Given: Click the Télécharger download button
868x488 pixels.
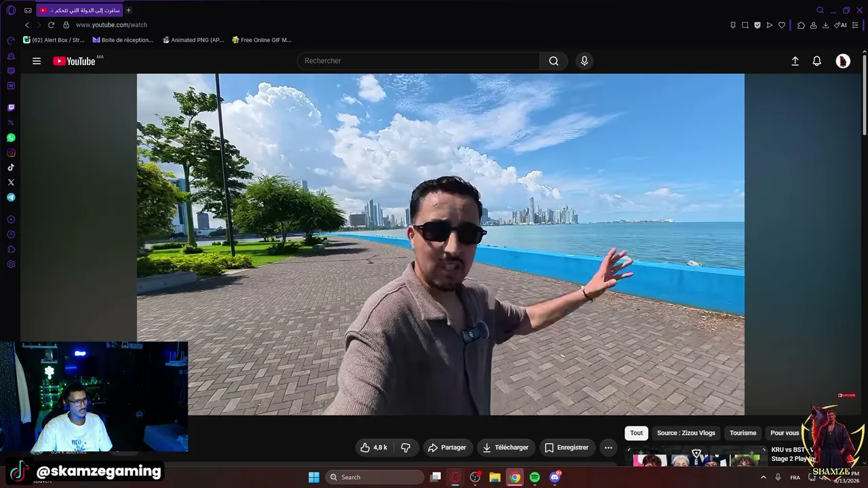Looking at the screenshot, I should pyautogui.click(x=506, y=447).
